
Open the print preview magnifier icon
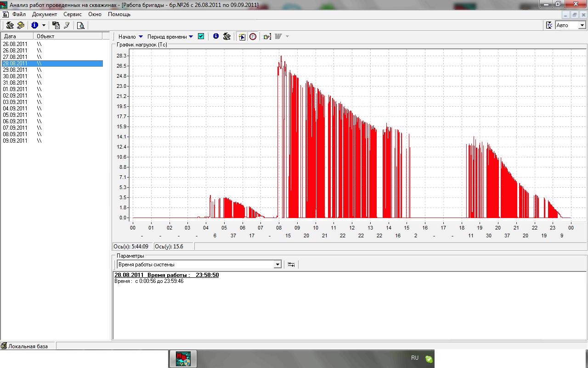coord(81,25)
